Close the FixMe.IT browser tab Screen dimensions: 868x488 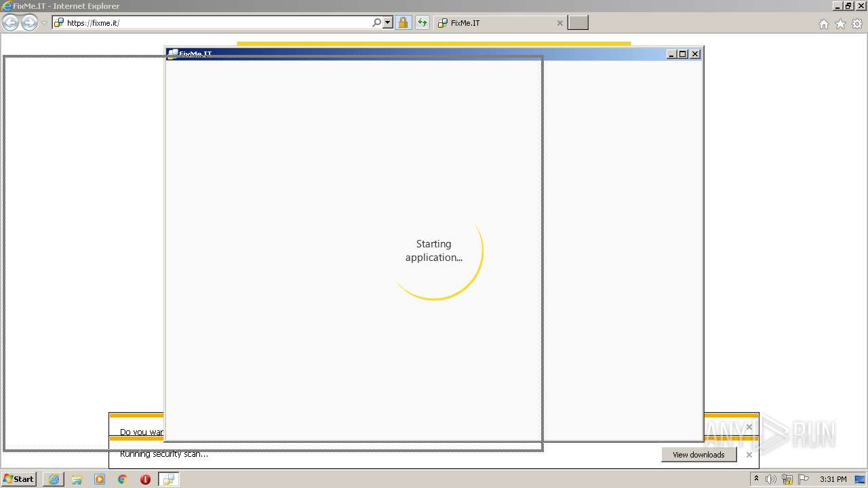[x=559, y=22]
